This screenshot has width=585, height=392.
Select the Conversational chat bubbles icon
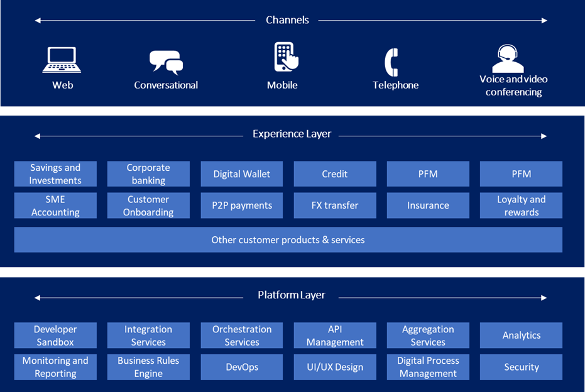click(166, 63)
